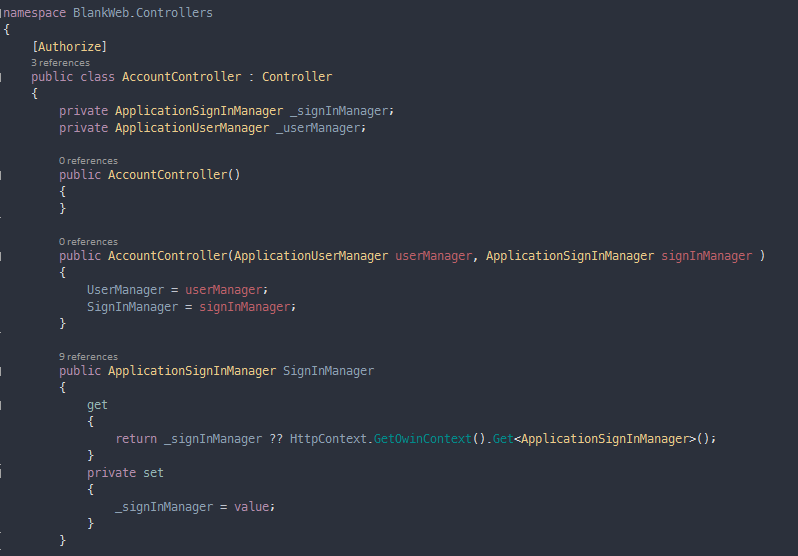The height and width of the screenshot is (556, 798).
Task: Click "class" keyword in the class declaration
Action: (x=98, y=76)
